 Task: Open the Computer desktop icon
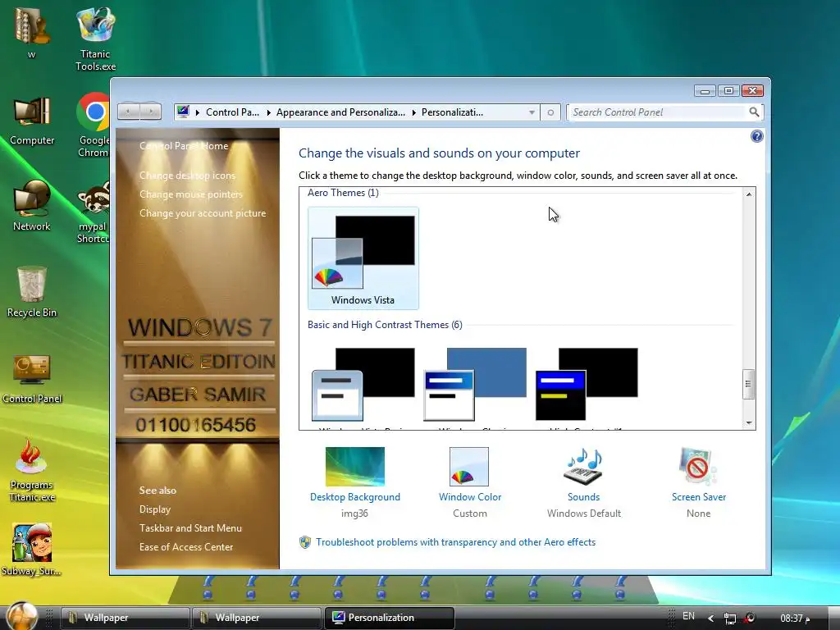(x=32, y=121)
